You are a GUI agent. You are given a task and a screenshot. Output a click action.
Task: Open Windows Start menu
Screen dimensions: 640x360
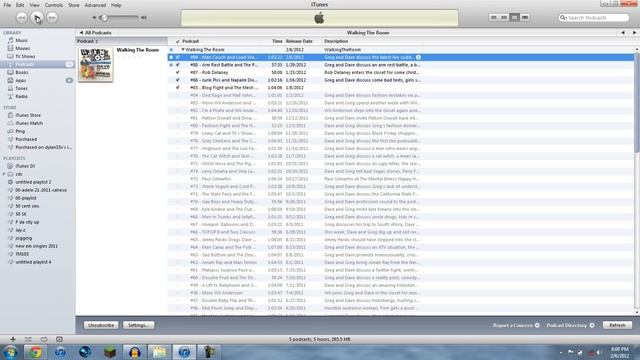tap(11, 352)
